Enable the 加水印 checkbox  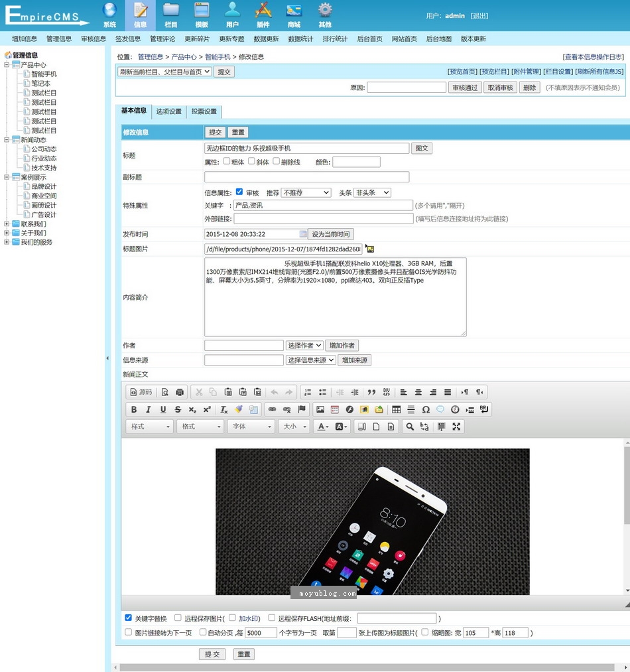point(232,618)
